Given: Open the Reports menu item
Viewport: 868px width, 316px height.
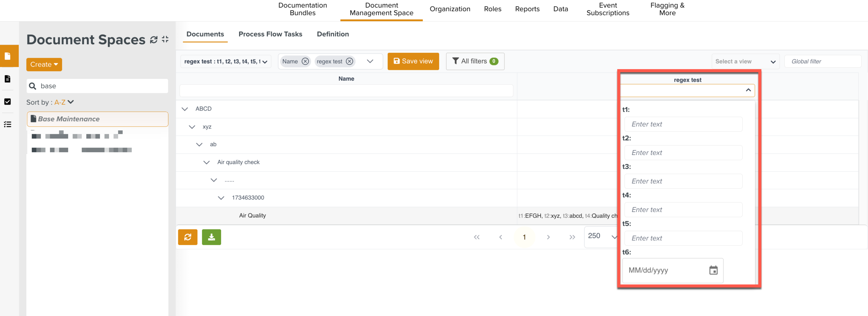Looking at the screenshot, I should [527, 9].
